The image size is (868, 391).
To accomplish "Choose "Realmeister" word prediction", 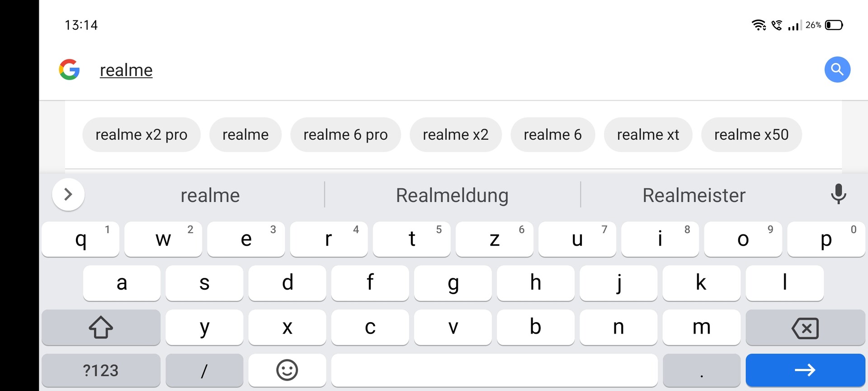I will [x=694, y=195].
